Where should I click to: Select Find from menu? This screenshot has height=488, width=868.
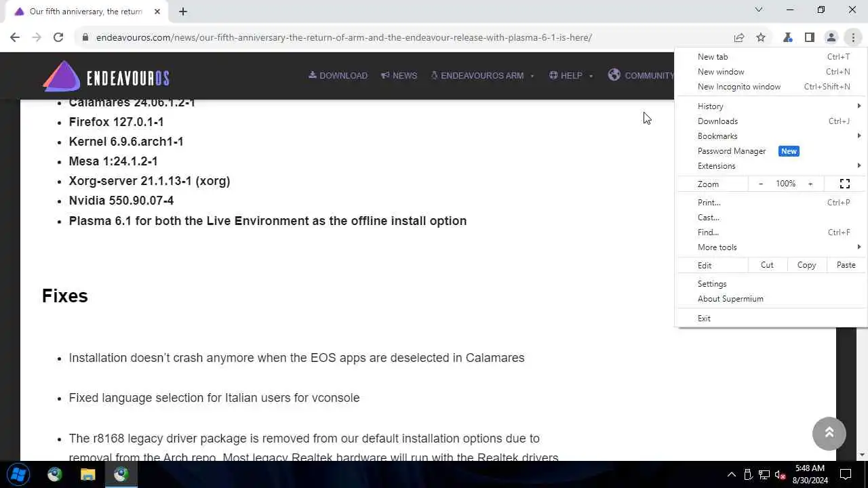[771, 232]
